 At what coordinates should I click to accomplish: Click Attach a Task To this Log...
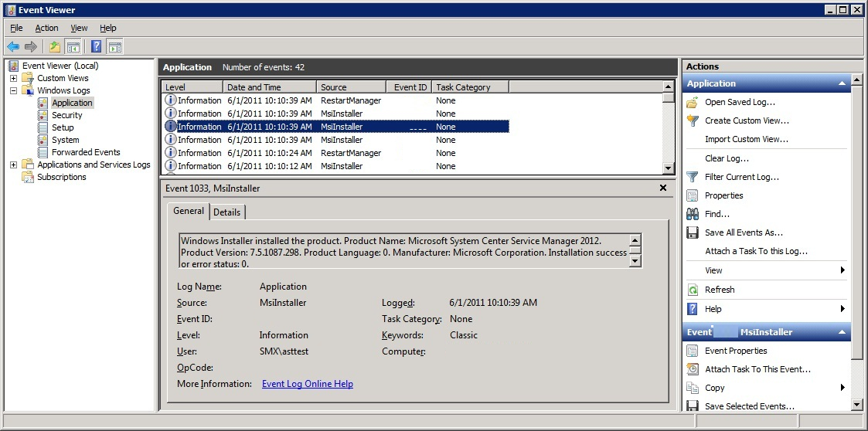tap(756, 251)
